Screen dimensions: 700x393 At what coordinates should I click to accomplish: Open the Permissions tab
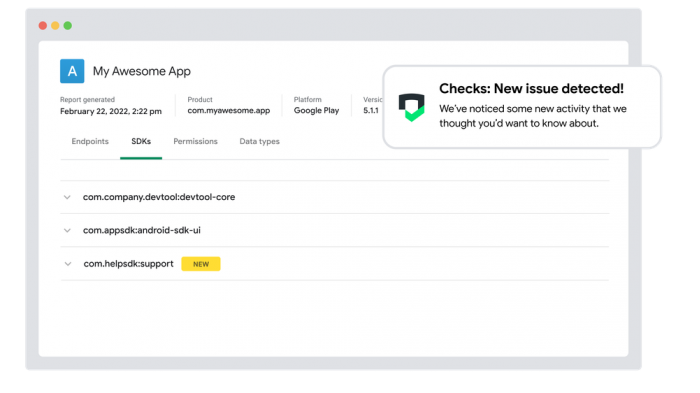[x=196, y=141]
